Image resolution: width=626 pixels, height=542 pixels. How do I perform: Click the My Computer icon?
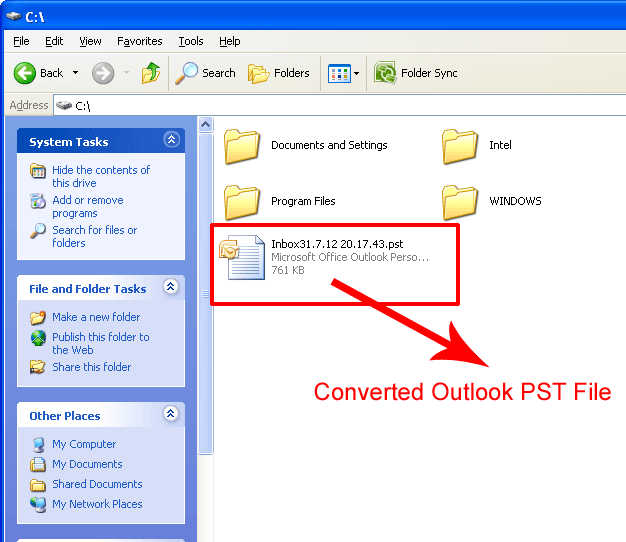coord(38,445)
